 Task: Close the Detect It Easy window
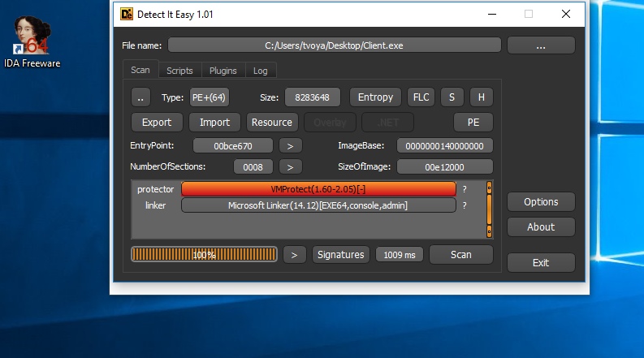point(566,15)
